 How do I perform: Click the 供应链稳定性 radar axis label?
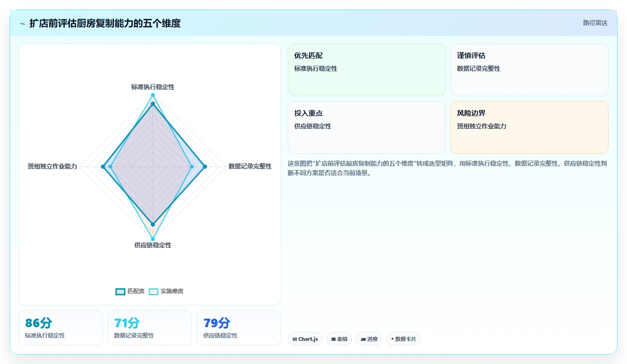pyautogui.click(x=153, y=245)
